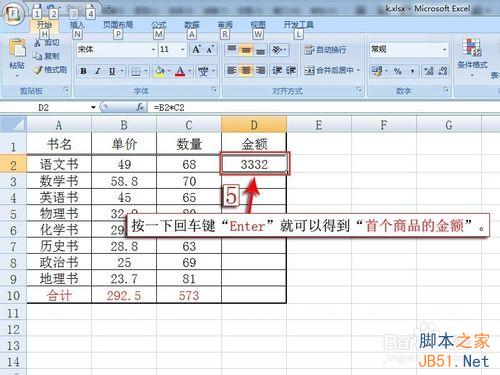
Task: Open the underline style dropdown arrow
Action: 122,71
